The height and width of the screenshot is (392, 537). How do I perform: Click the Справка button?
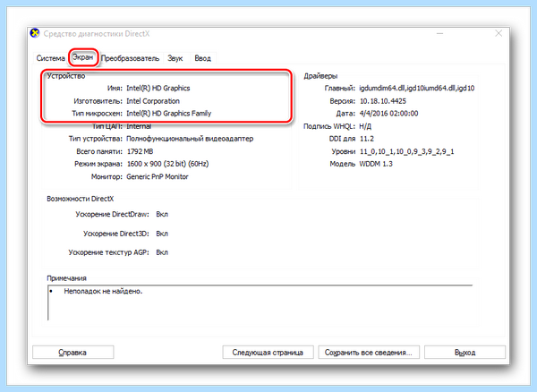click(x=73, y=353)
